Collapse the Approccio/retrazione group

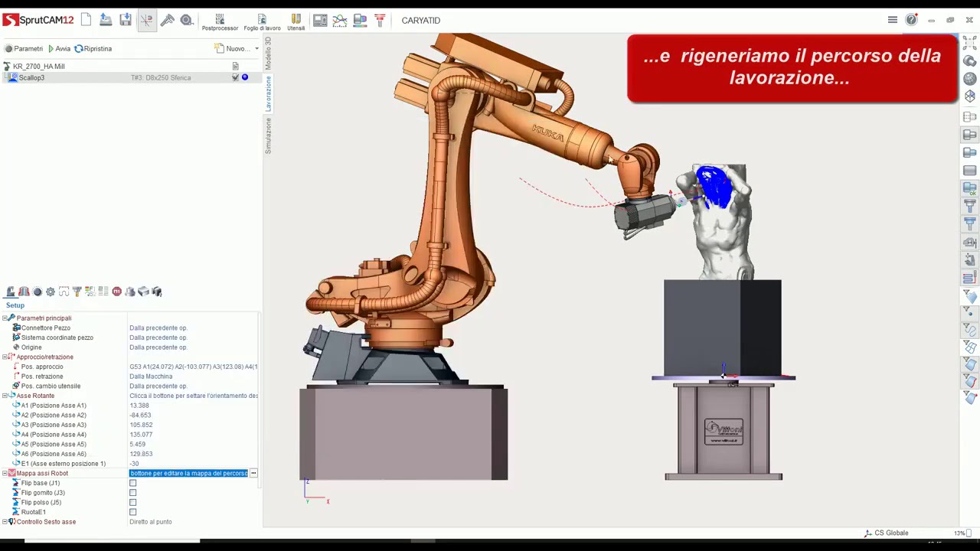tap(5, 357)
